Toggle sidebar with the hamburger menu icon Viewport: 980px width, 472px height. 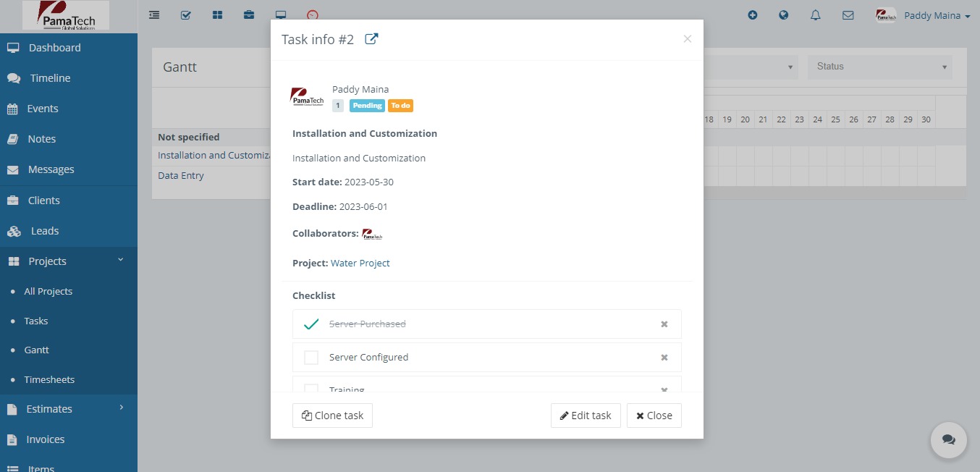point(154,14)
